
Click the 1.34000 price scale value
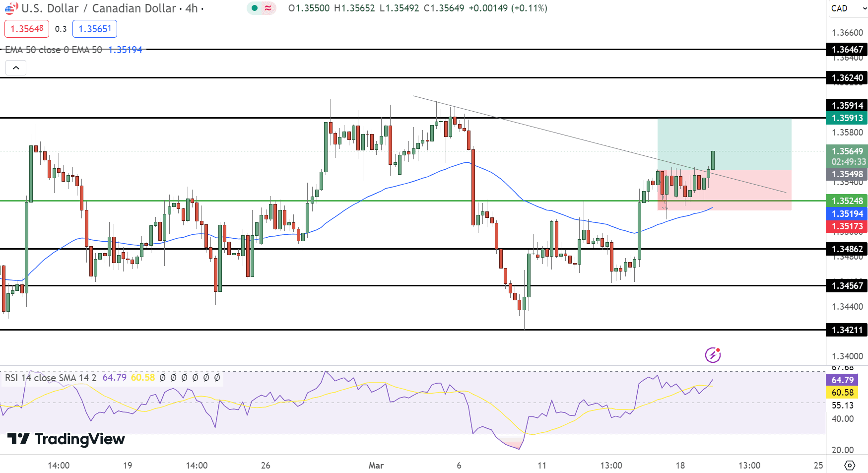coord(847,356)
